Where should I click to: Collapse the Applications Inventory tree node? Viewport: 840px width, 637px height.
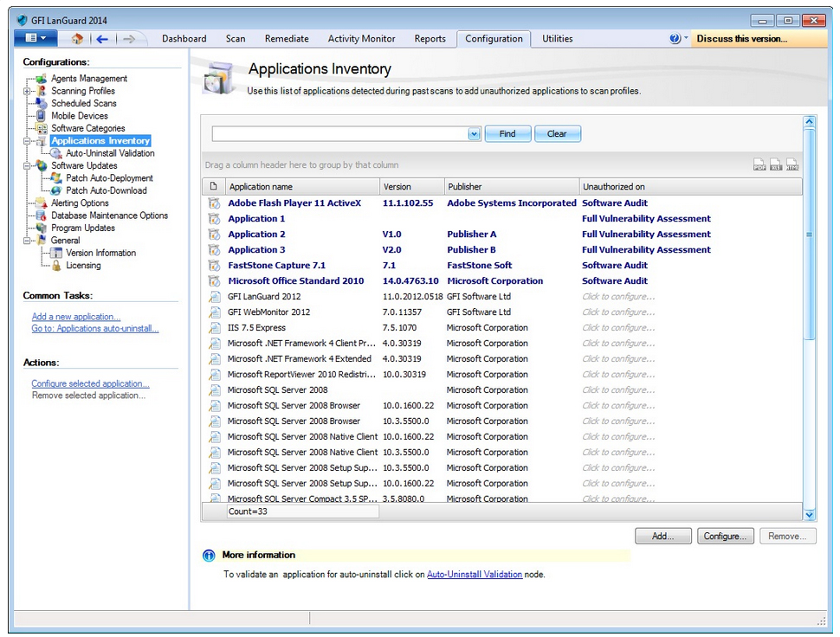27,141
